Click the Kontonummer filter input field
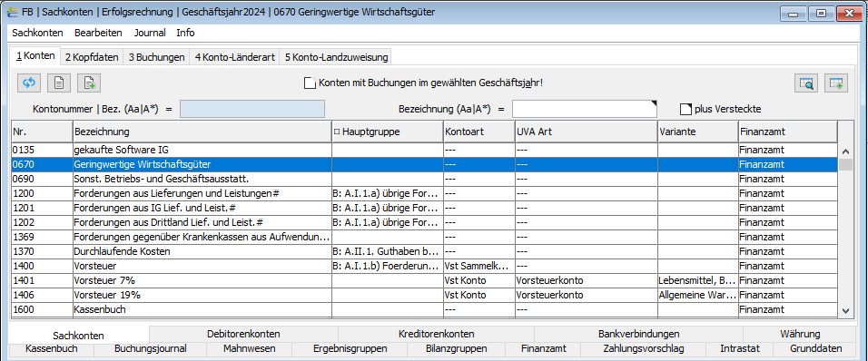868x361 pixels. 252,109
